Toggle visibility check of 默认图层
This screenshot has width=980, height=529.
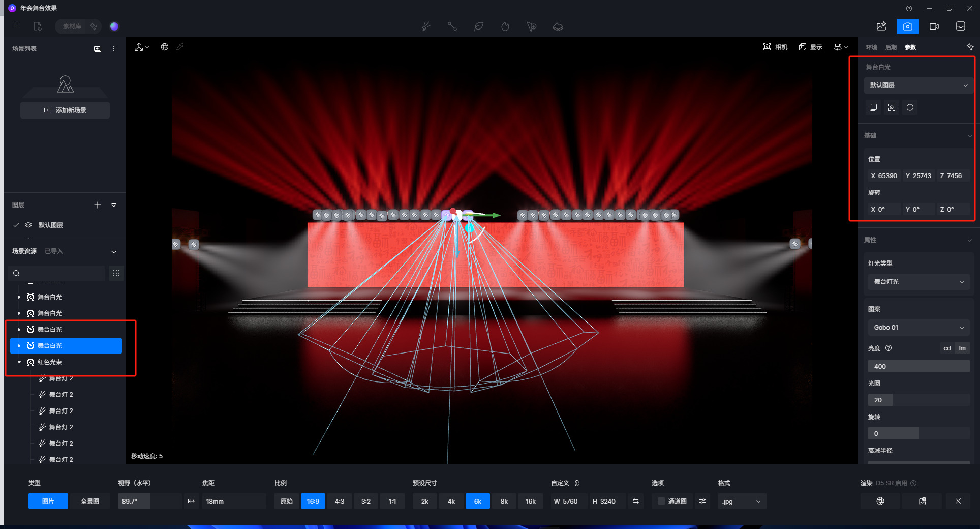click(16, 225)
